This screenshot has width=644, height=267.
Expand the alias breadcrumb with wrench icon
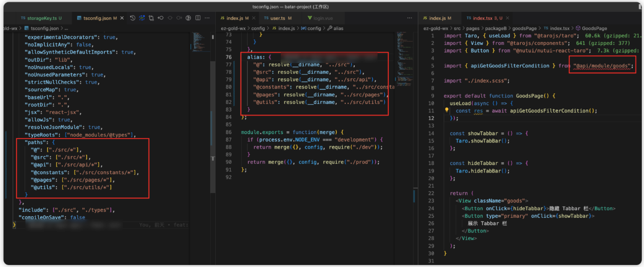click(x=335, y=28)
